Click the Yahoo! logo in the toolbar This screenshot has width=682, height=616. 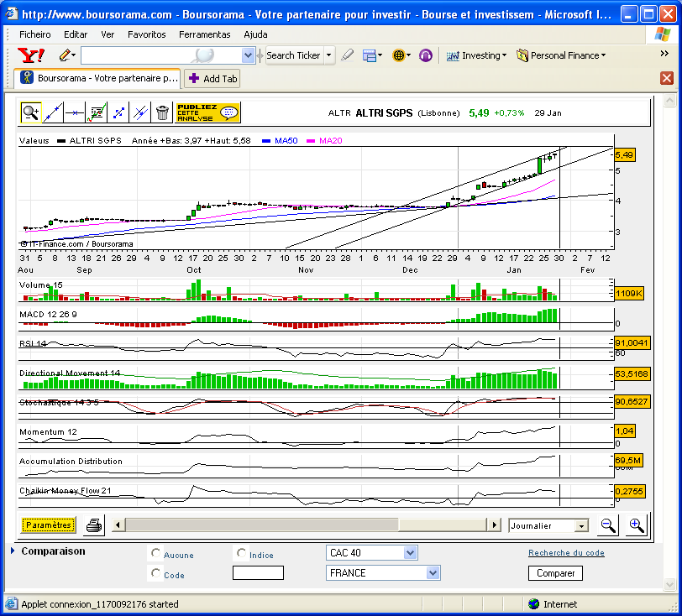[x=31, y=55]
